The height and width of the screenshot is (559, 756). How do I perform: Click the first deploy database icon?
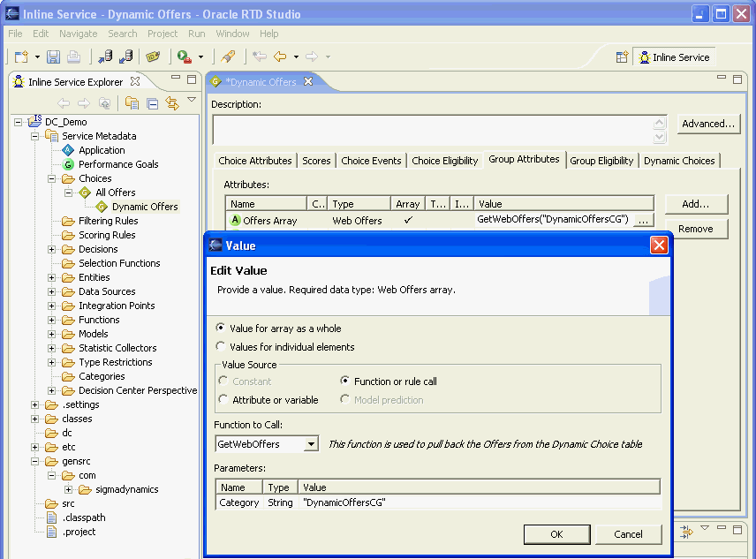[x=105, y=57]
